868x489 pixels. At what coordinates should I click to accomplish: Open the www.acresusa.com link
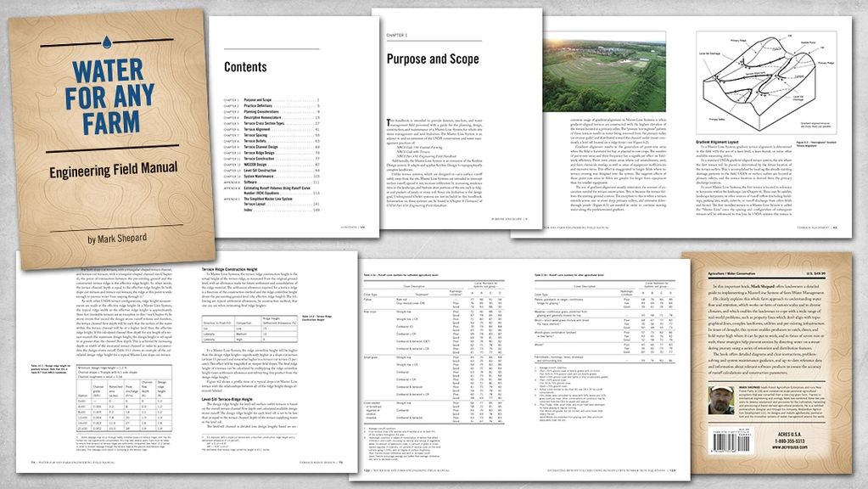[x=789, y=447]
